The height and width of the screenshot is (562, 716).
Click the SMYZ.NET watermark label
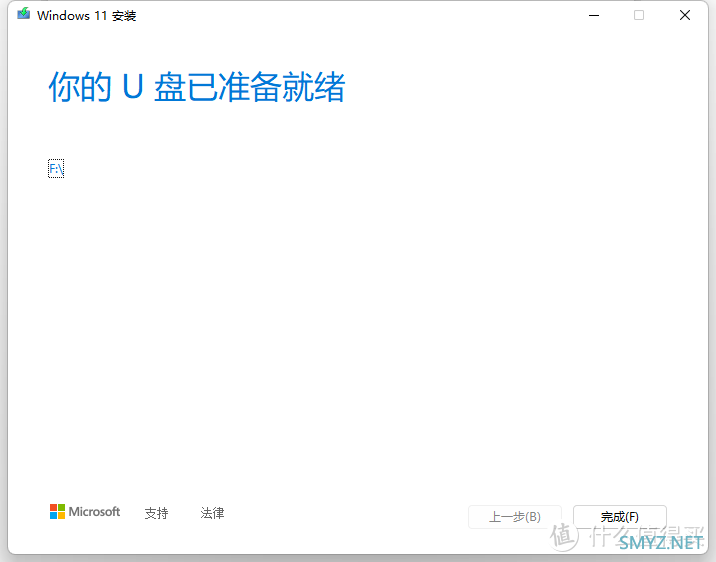pos(662,543)
